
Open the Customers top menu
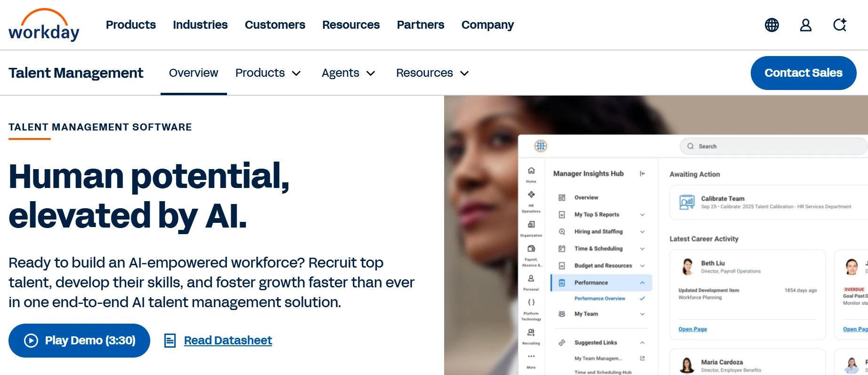coord(275,25)
